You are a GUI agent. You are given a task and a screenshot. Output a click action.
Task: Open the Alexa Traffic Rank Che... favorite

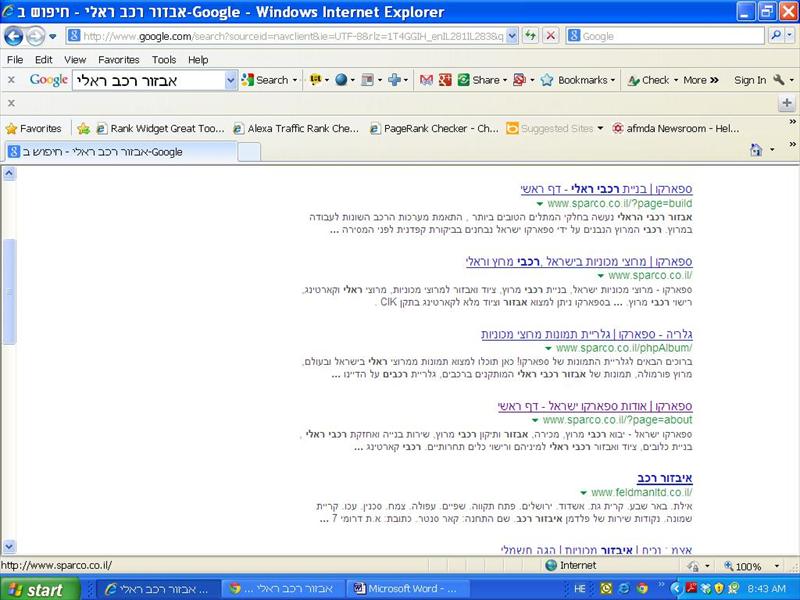click(296, 129)
